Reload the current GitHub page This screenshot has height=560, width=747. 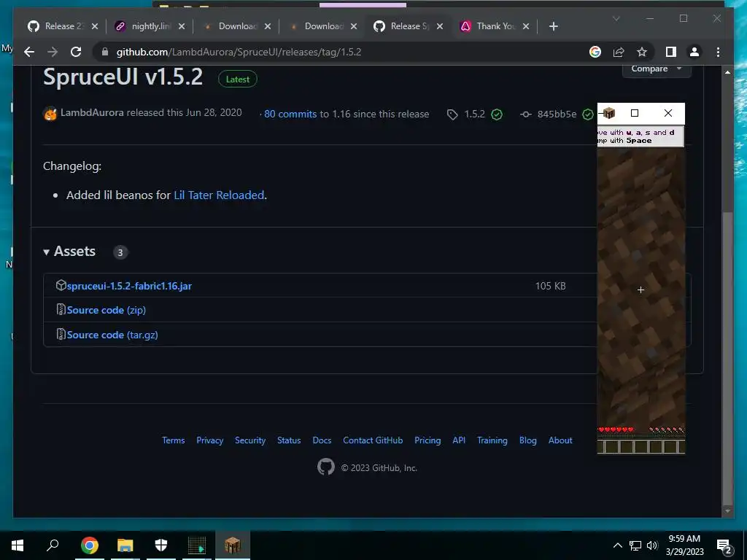pos(76,52)
